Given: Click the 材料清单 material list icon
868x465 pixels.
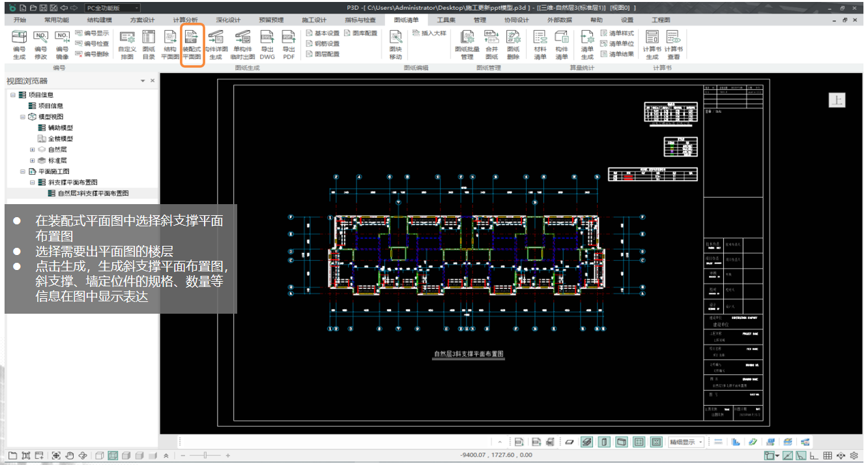Looking at the screenshot, I should coord(540,44).
